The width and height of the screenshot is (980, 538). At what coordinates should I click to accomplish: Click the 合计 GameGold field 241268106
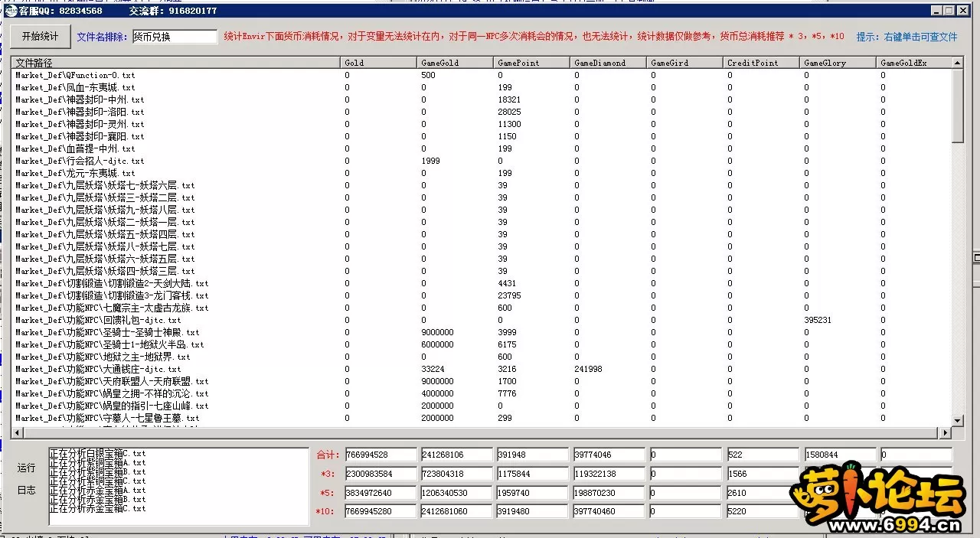pos(457,455)
